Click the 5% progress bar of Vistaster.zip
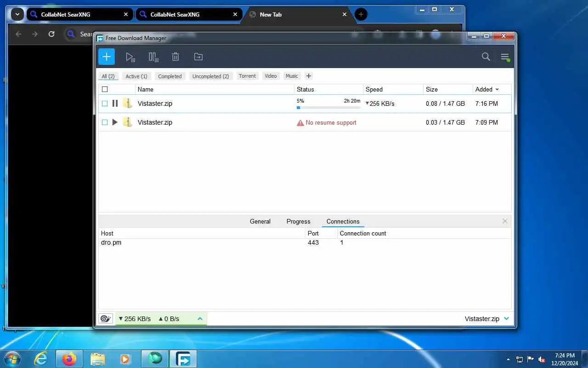The width and height of the screenshot is (588, 368). tap(328, 108)
